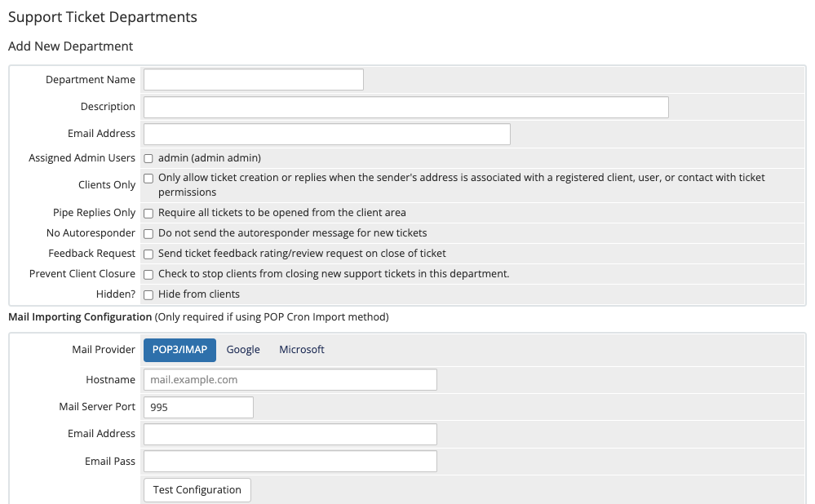Check the admin (admin admin) user checkbox

point(148,158)
